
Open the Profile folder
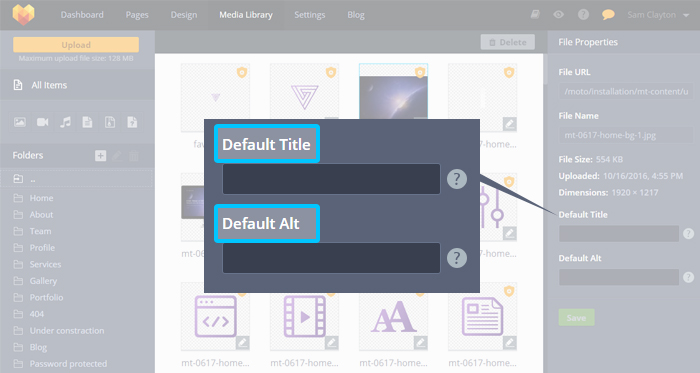point(42,248)
